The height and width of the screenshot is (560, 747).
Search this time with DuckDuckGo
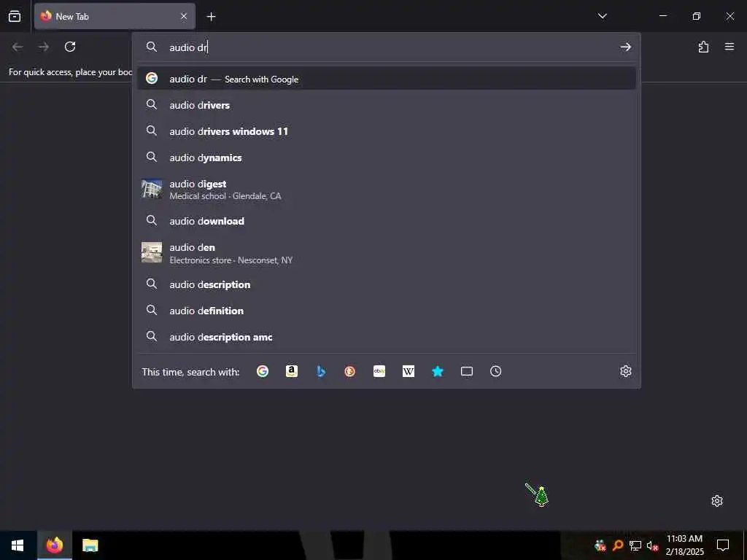point(349,371)
